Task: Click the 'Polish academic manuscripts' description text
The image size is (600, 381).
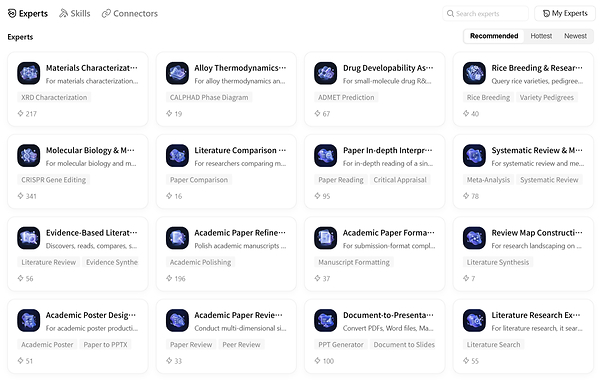Action: click(240, 246)
